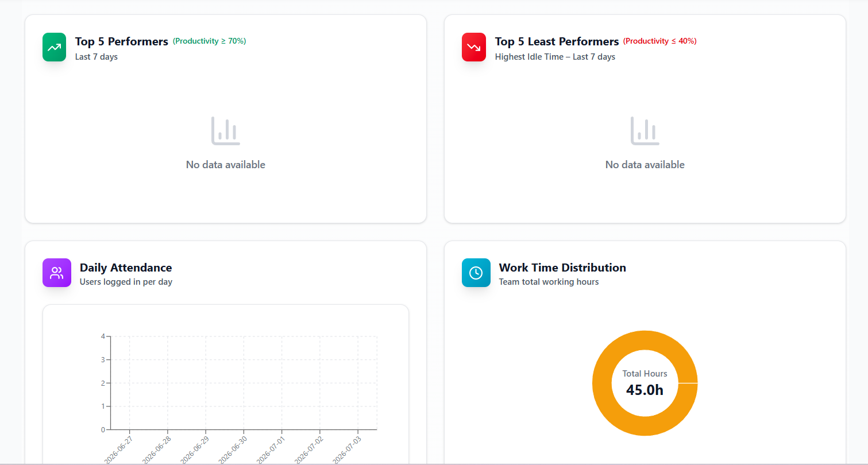The width and height of the screenshot is (868, 465).
Task: Click the 'Daily Attendance' heading
Action: 126,268
